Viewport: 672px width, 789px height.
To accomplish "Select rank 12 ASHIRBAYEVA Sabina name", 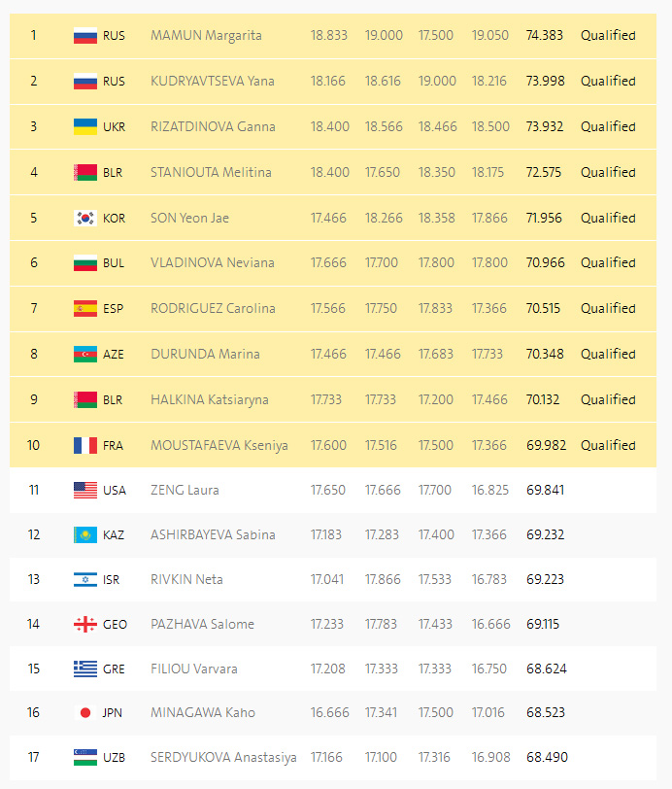I will click(x=213, y=534).
